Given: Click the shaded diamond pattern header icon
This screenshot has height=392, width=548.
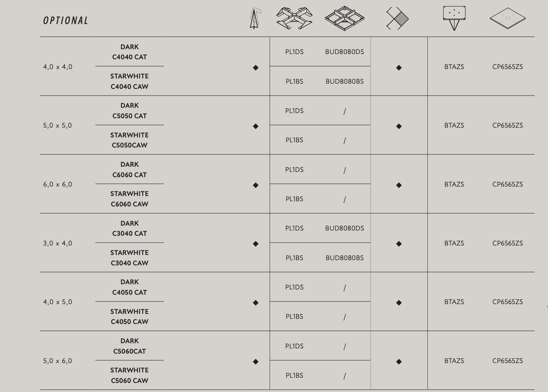Looking at the screenshot, I should point(398,18).
